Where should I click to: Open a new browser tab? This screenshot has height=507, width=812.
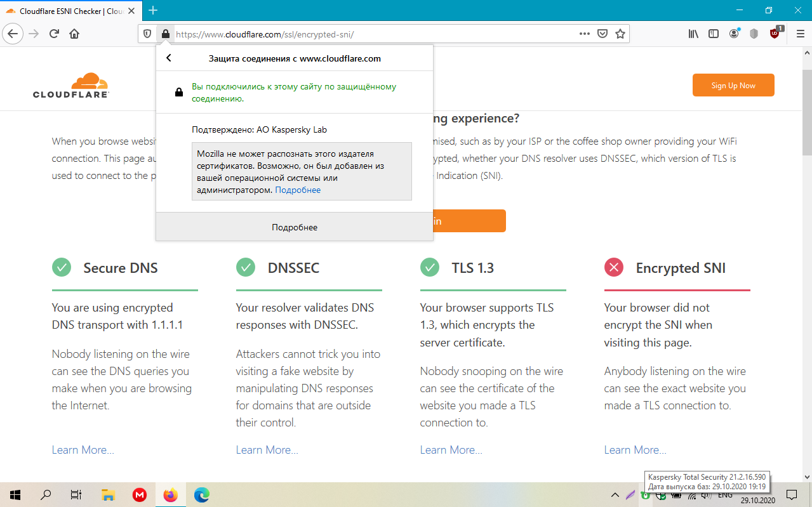pos(153,10)
